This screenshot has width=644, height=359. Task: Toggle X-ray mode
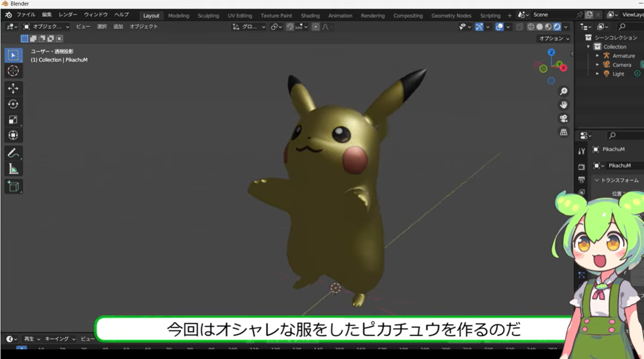click(519, 27)
